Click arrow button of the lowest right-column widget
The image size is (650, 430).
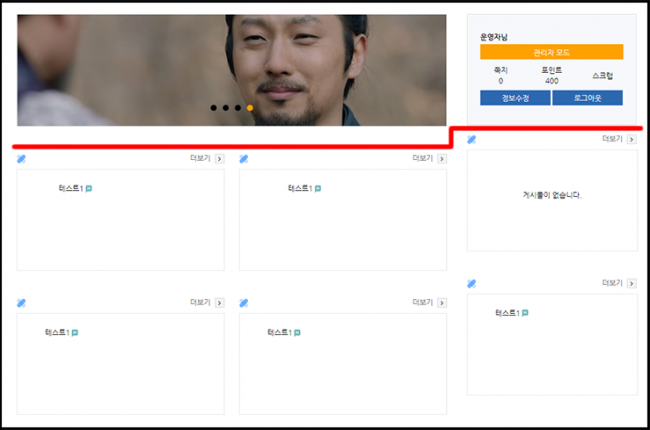pyautogui.click(x=631, y=284)
